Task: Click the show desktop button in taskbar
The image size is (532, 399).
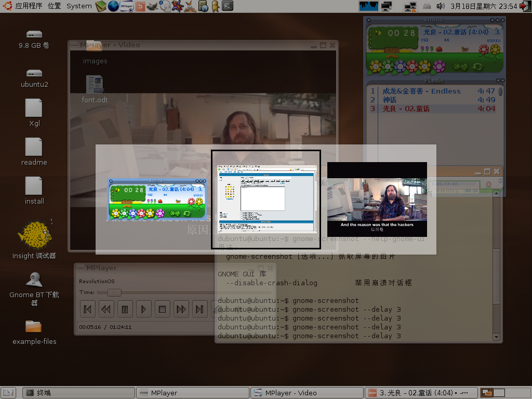Action: point(8,393)
